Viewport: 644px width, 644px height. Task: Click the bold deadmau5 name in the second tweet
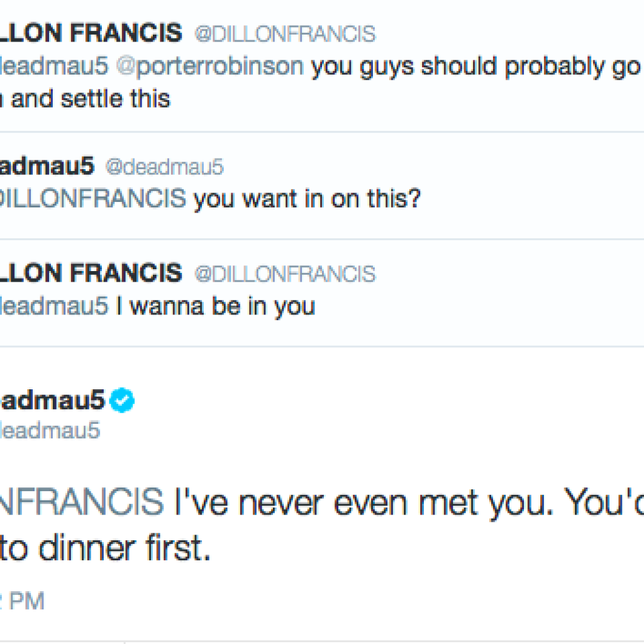(46, 166)
